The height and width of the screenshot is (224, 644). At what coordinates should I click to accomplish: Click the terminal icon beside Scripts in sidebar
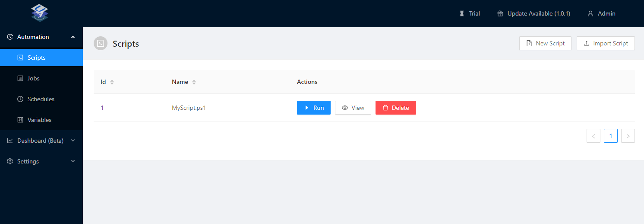pyautogui.click(x=20, y=58)
